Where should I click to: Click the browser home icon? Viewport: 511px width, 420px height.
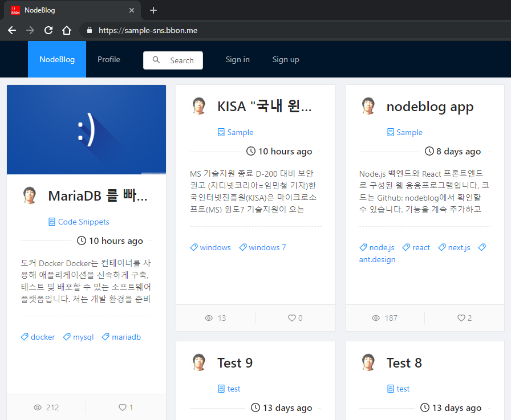(x=66, y=30)
